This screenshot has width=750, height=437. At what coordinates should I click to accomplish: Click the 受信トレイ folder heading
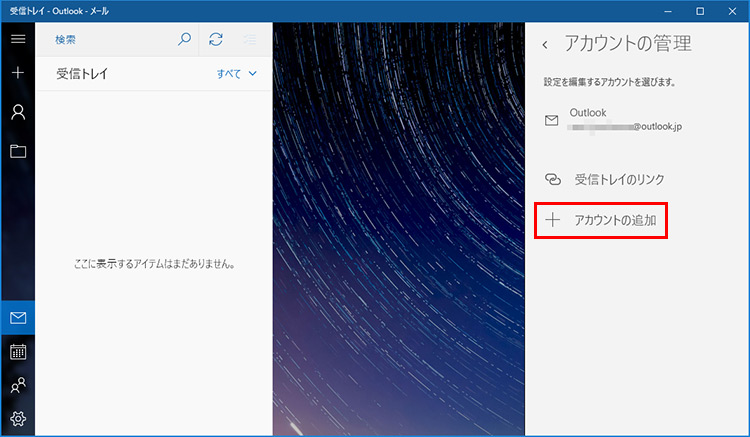(x=82, y=74)
